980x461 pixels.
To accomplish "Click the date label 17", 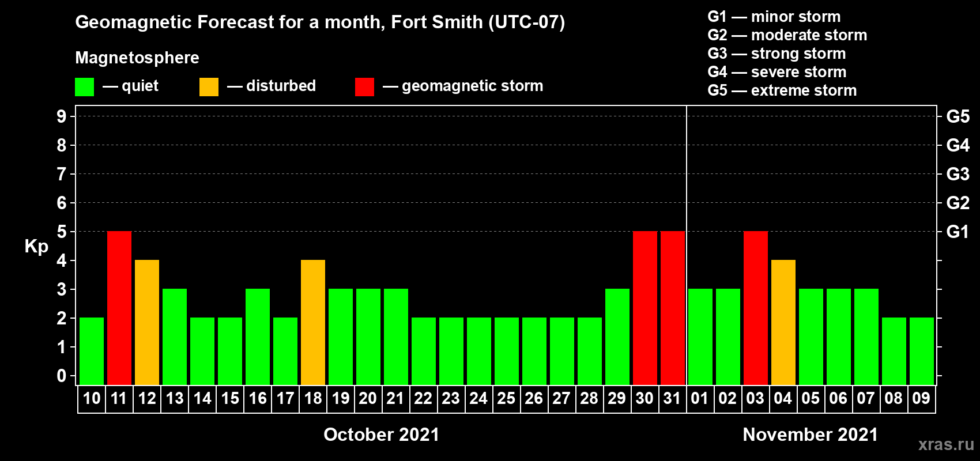I will point(285,399).
